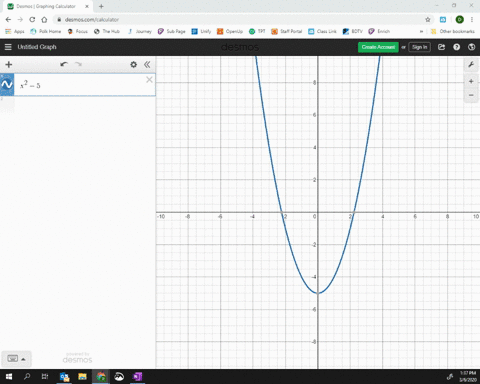Image resolution: width=480 pixels, height=384 pixels.
Task: Share the graph
Action: (x=441, y=47)
